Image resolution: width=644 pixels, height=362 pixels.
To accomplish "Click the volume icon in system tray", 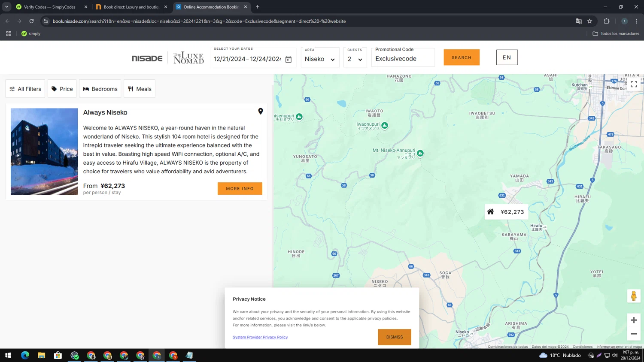I will (615, 355).
